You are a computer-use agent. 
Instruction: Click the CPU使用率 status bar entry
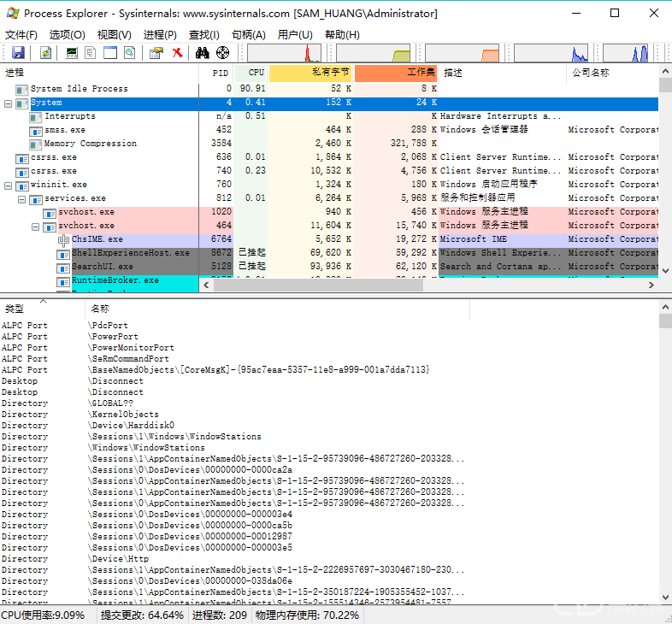pyautogui.click(x=44, y=615)
